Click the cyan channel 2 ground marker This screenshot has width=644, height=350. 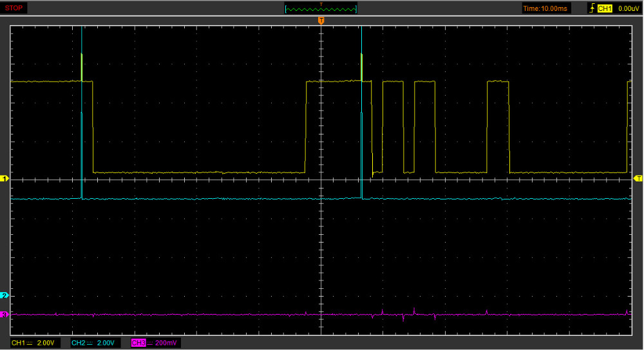click(x=6, y=295)
